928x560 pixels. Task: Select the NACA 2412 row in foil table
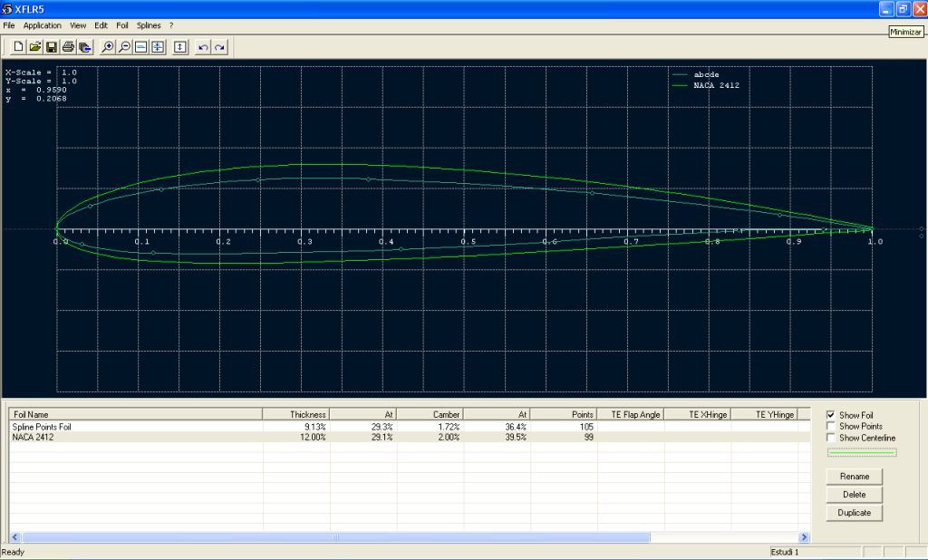34,438
